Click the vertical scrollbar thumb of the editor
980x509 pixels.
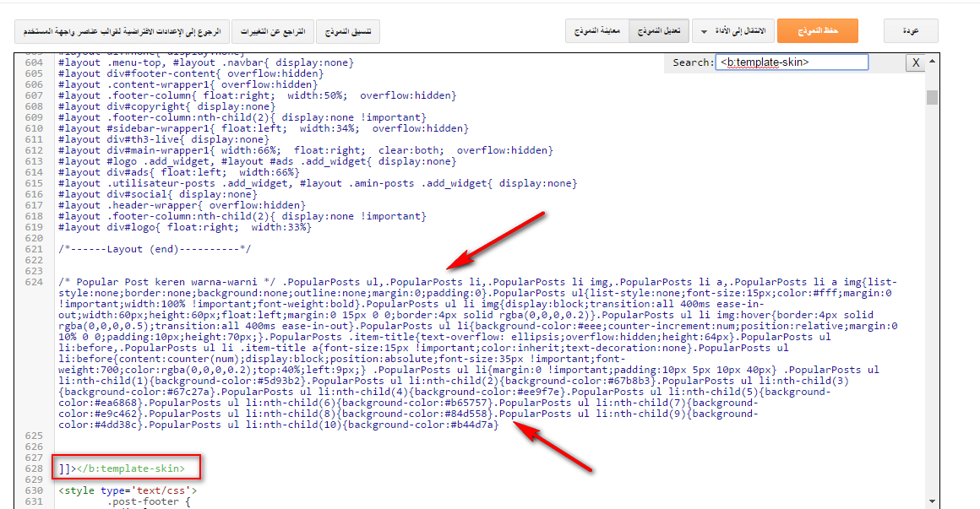(932, 97)
